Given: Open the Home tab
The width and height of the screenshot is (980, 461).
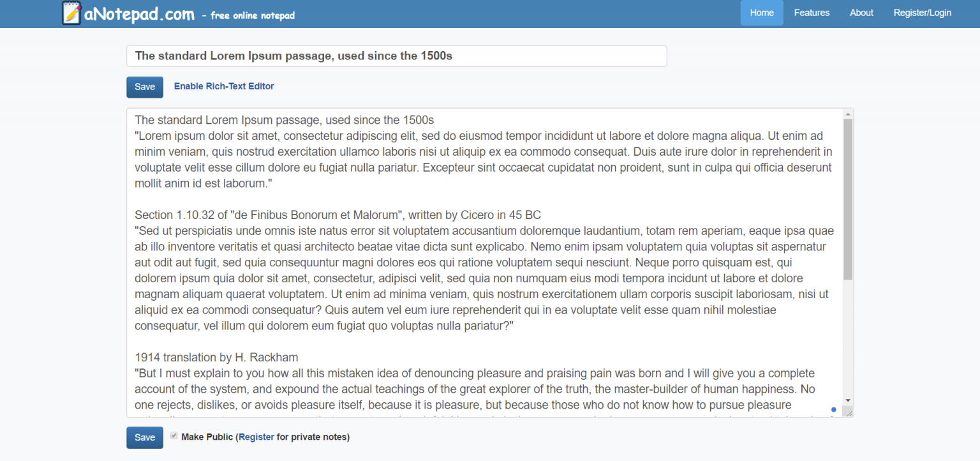Looking at the screenshot, I should click(761, 13).
